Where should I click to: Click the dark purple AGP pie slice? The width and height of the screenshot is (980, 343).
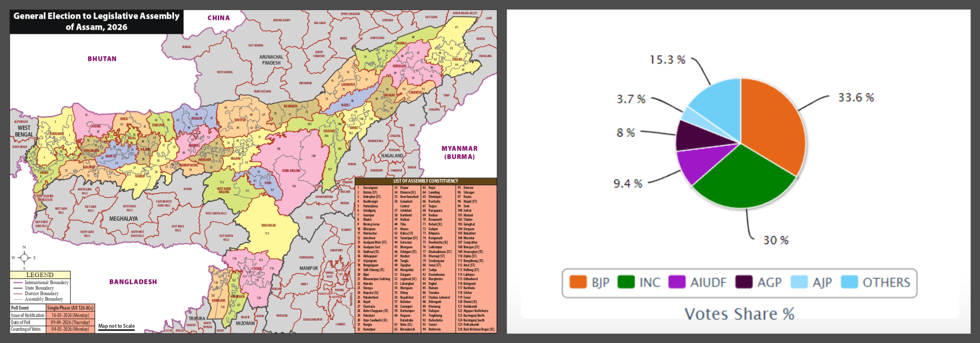click(x=700, y=137)
